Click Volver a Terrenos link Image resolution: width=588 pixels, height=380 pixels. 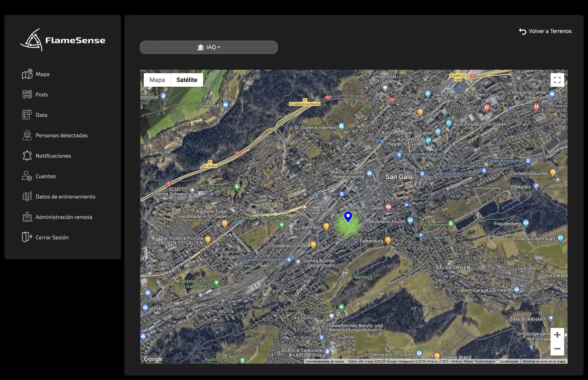(x=545, y=31)
